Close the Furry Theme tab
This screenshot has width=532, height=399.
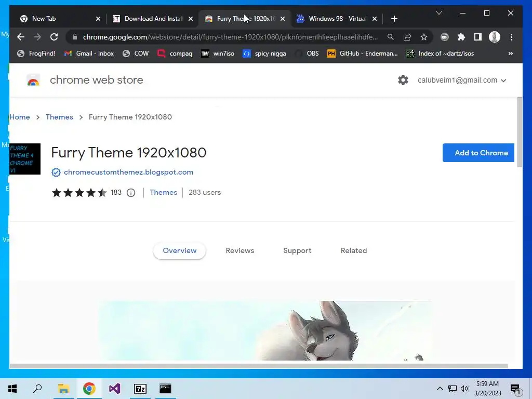pyautogui.click(x=283, y=19)
